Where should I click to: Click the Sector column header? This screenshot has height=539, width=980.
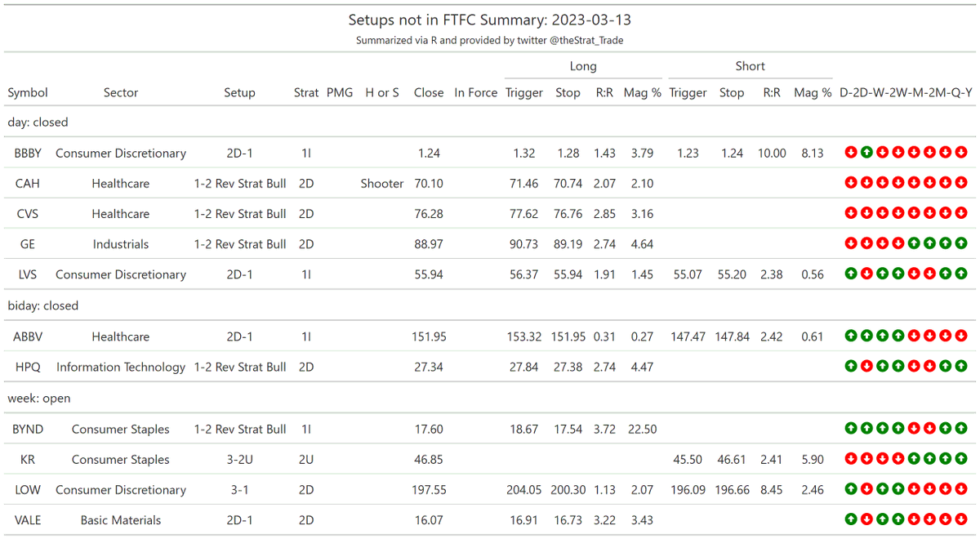click(x=121, y=92)
